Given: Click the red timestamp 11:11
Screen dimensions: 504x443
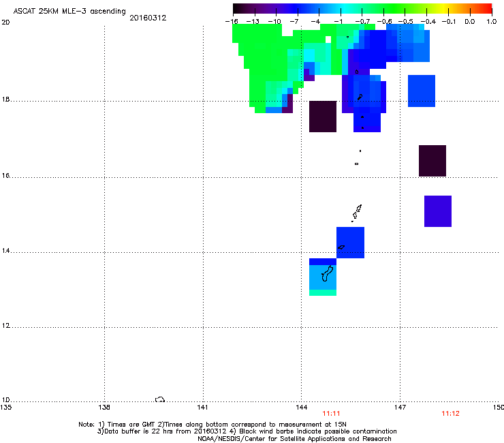Looking at the screenshot, I should pos(331,414).
